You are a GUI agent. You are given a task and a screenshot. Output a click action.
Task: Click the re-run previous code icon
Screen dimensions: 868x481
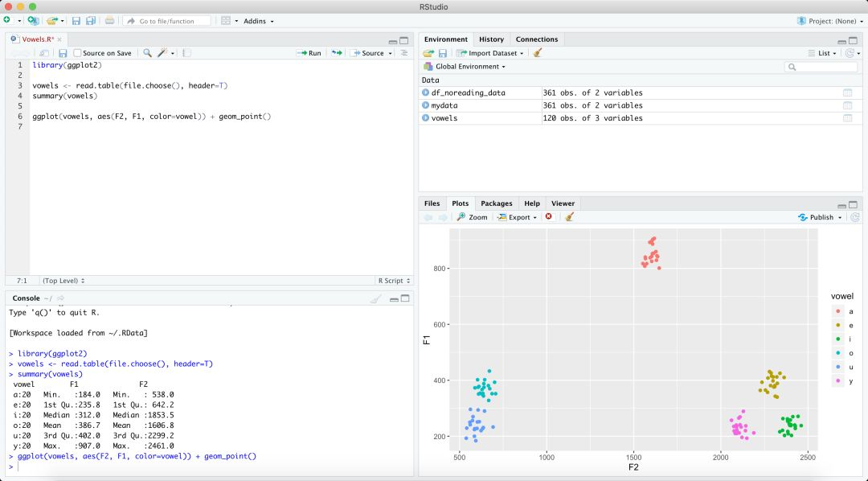coord(337,53)
